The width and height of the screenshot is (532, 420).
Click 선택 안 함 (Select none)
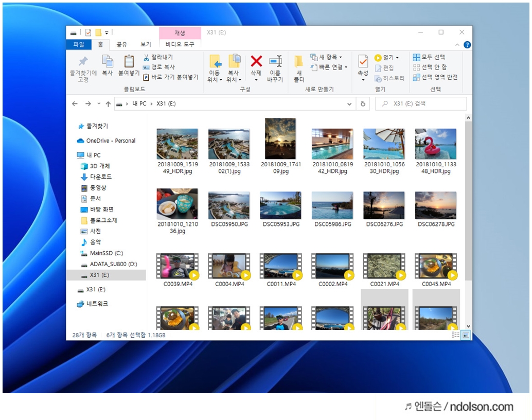[x=430, y=67]
